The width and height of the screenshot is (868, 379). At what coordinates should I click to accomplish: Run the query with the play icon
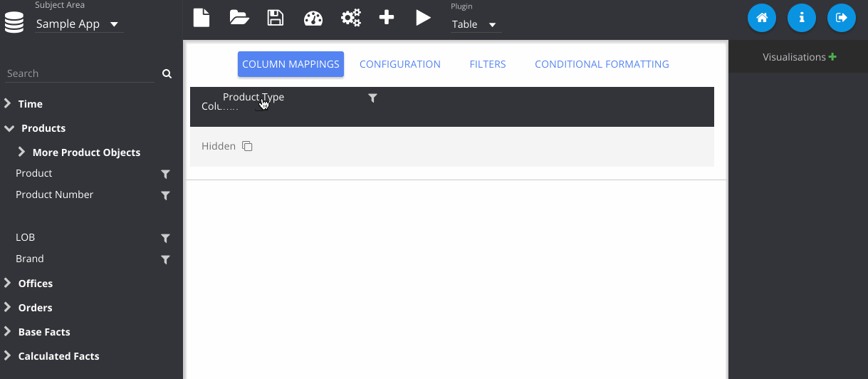424,18
